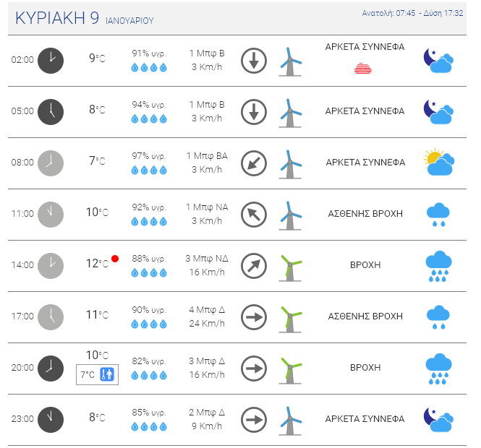The width and height of the screenshot is (481, 448).
Task: Click the ΚΥΡΙΑΚΗ 9 date heading
Action: coord(57,18)
